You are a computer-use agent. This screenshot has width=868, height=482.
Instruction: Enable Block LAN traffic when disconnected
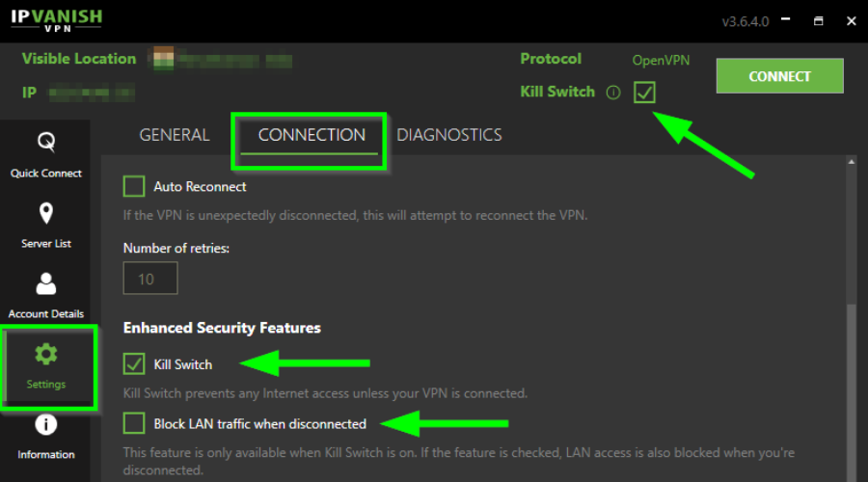tap(134, 423)
